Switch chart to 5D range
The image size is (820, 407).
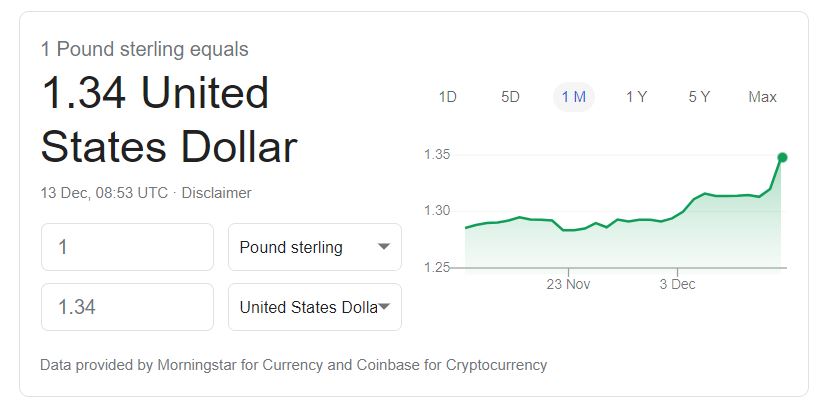pos(510,97)
